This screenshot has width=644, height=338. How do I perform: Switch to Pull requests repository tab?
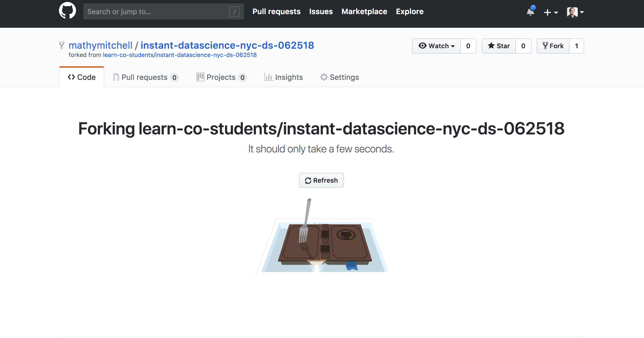click(145, 77)
